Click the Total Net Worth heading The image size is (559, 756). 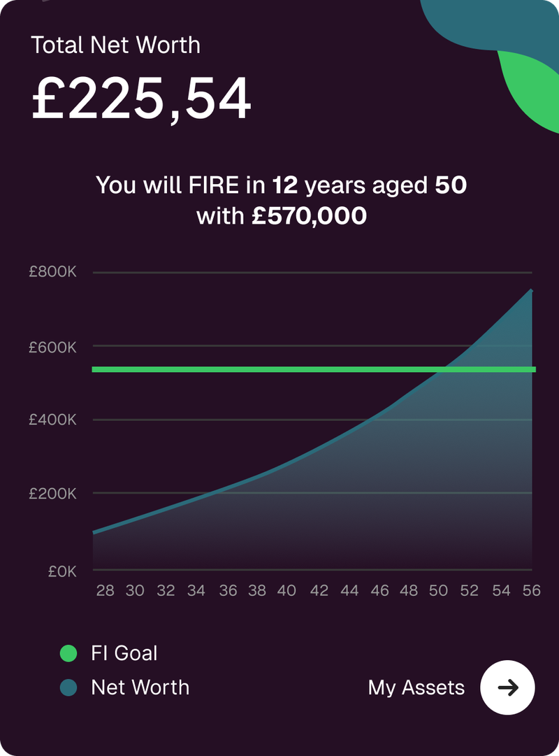point(116,45)
